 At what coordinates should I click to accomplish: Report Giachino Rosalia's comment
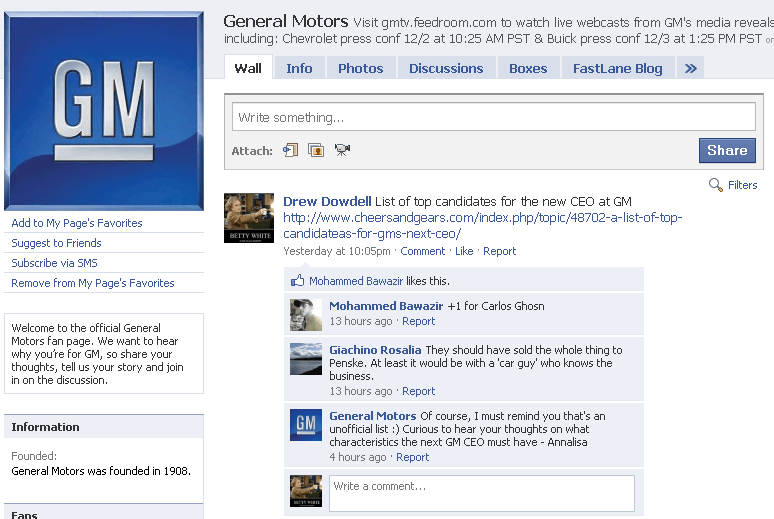pos(418,391)
